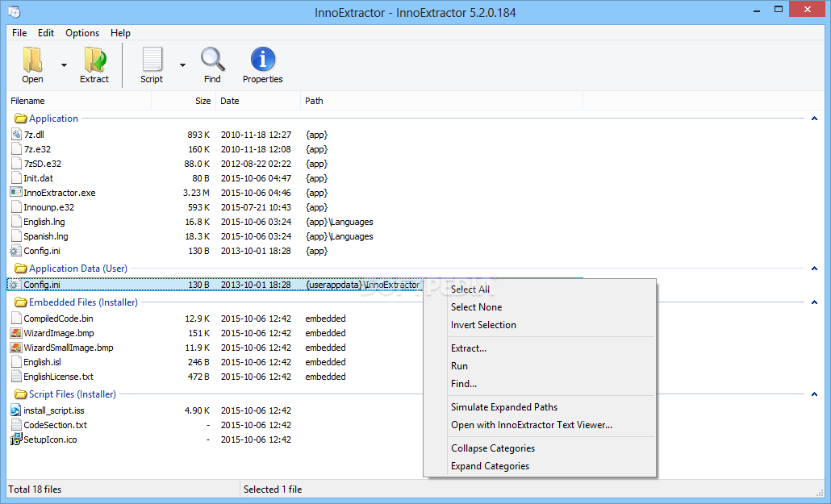Collapse the Script Files (Installer) chevron
The width and height of the screenshot is (831, 504).
pos(815,394)
